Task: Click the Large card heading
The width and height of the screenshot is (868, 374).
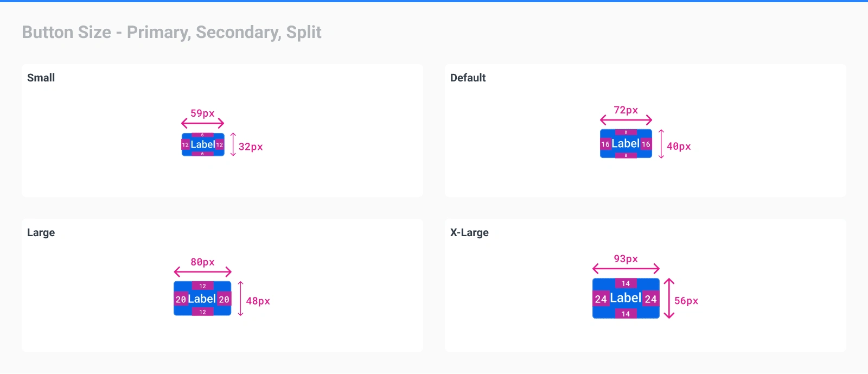Action: pyautogui.click(x=41, y=232)
